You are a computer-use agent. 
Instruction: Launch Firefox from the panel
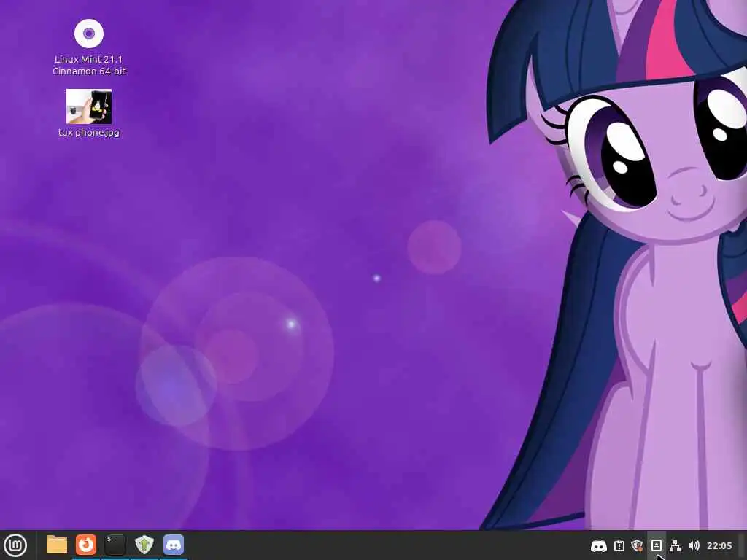pyautogui.click(x=86, y=545)
